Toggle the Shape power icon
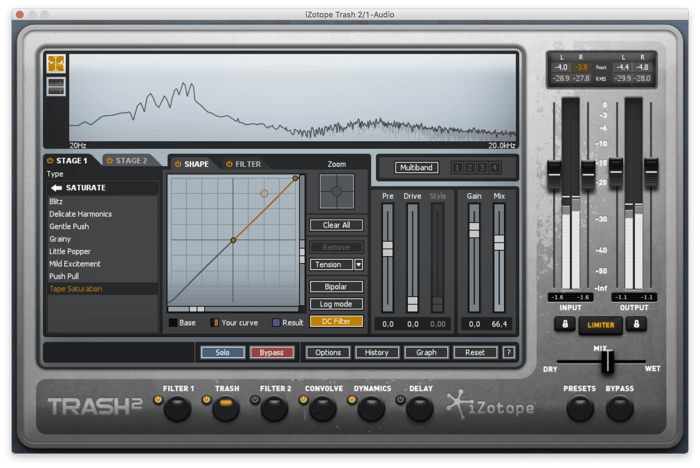Viewport: 700px width, 468px height. 178,164
